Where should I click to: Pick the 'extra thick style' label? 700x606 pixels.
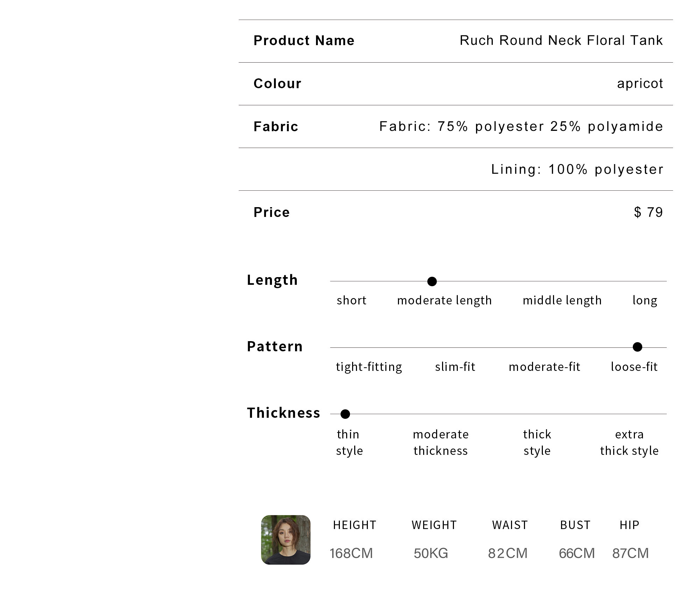click(629, 443)
